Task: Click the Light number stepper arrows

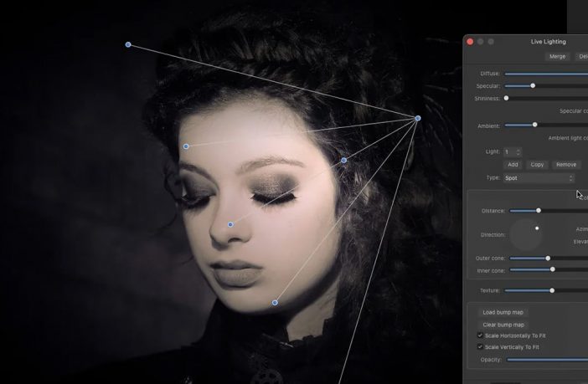Action: click(x=518, y=151)
